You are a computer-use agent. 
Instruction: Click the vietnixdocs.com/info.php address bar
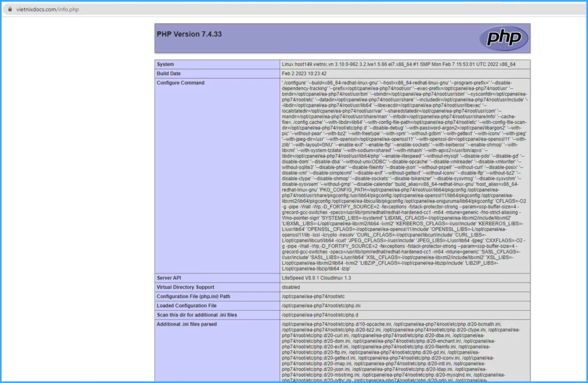(x=48, y=9)
